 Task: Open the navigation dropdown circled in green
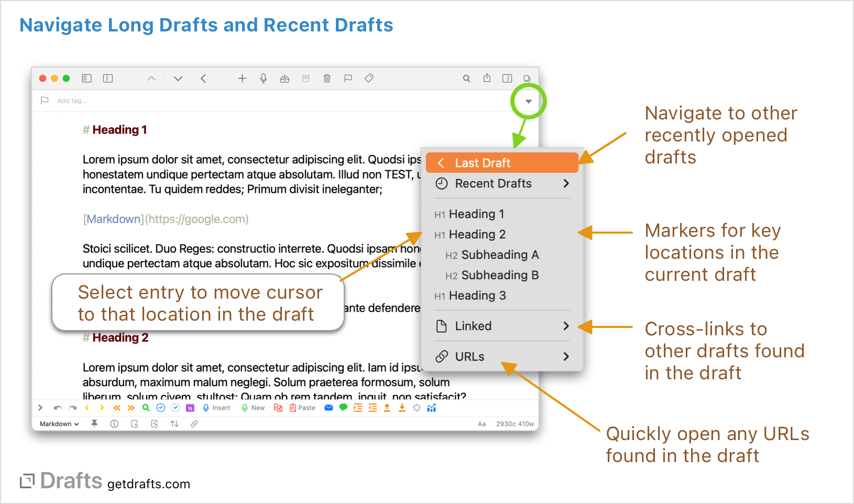[x=528, y=101]
